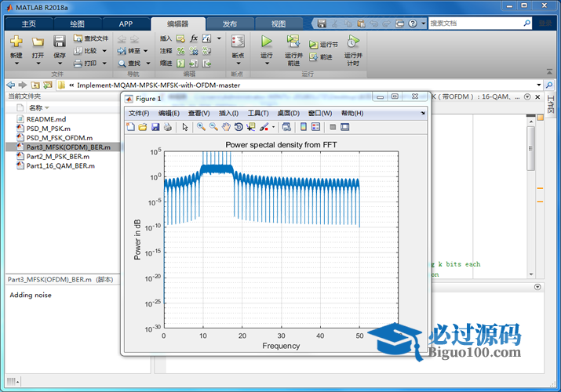
Task: Toggle the Insert Legend button
Action: click(x=315, y=127)
